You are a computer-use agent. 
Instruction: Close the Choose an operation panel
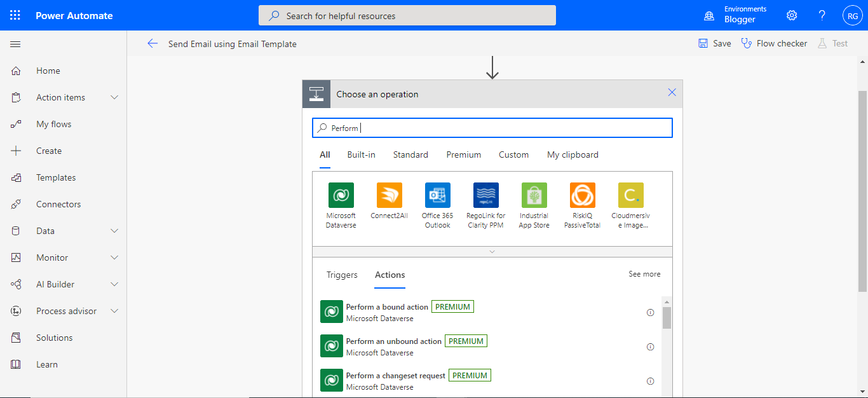tap(672, 92)
